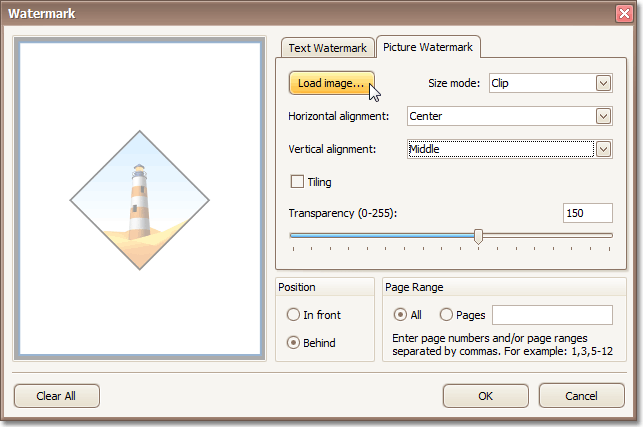Click the lighthouse image in the preview
643x427 pixels.
(x=139, y=201)
